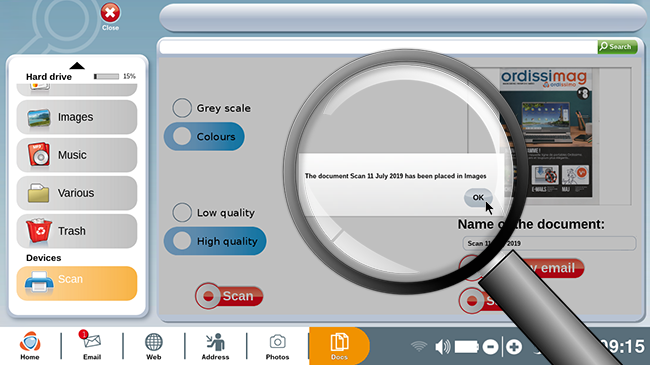Switch to the Docs tab
Viewport: 650px width, 365px height.
[339, 346]
